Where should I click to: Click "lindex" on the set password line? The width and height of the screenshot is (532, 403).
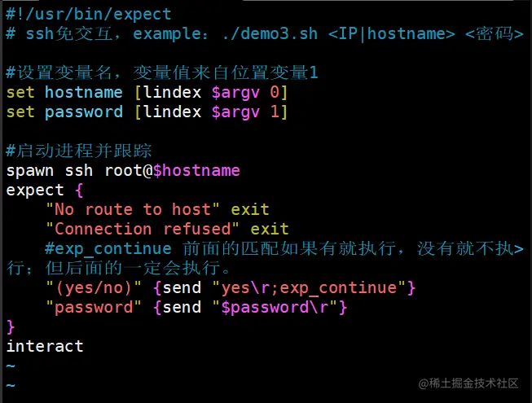171,112
